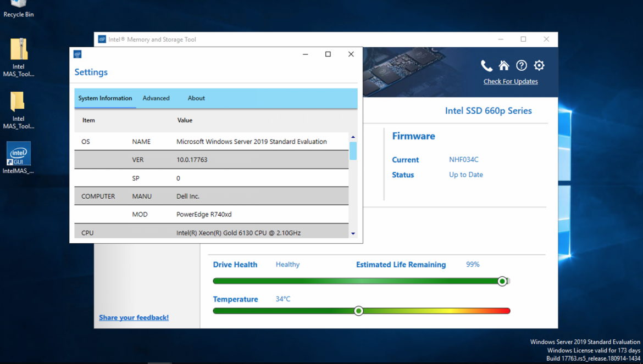Viewport: 643px width, 364px height.
Task: Open the Recycle Bin desktop icon
Action: (x=19, y=9)
